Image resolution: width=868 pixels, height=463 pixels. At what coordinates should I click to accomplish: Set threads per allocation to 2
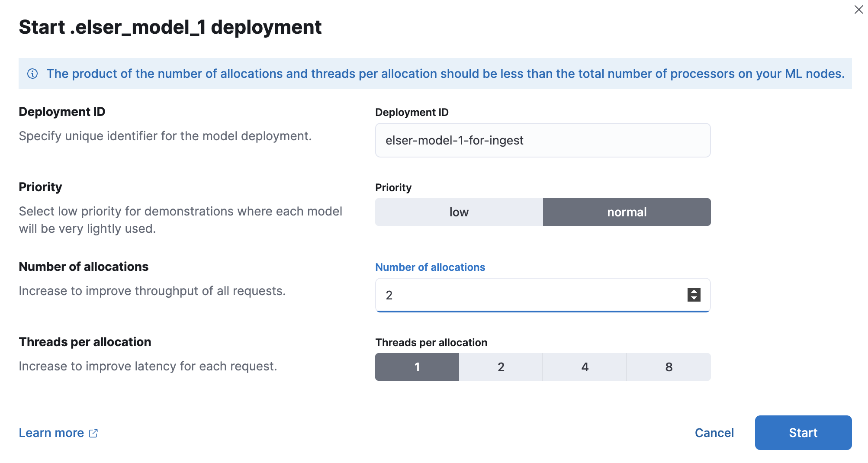coord(501,367)
